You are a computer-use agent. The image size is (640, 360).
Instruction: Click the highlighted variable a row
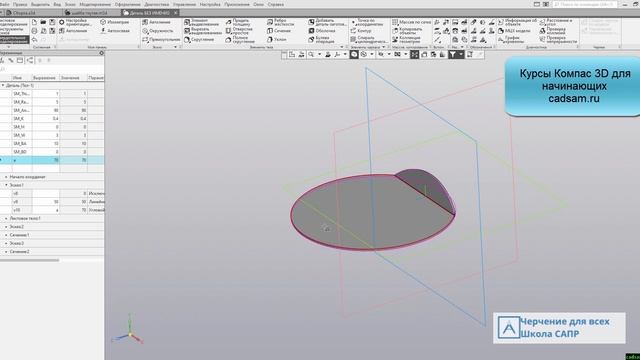(52, 160)
